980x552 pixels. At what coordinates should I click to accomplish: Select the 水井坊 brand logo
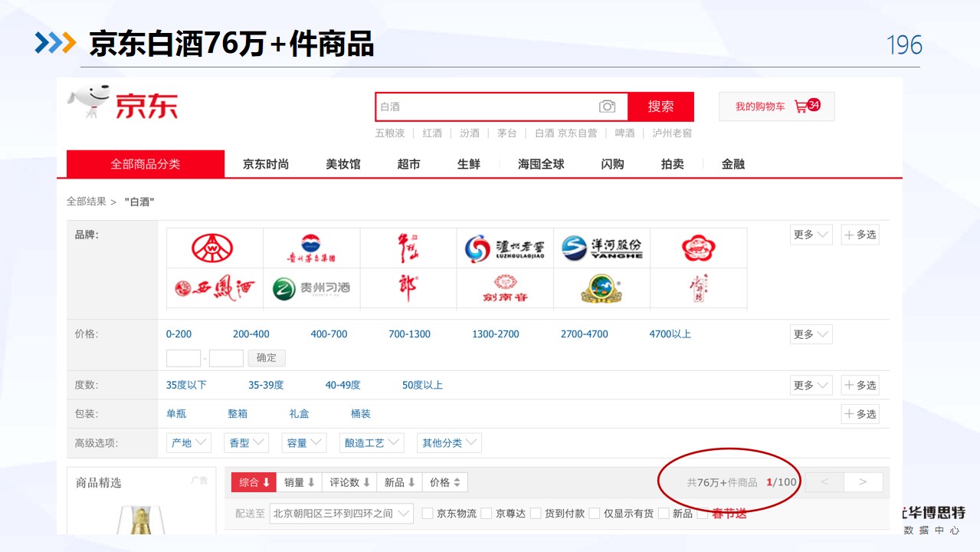(698, 288)
